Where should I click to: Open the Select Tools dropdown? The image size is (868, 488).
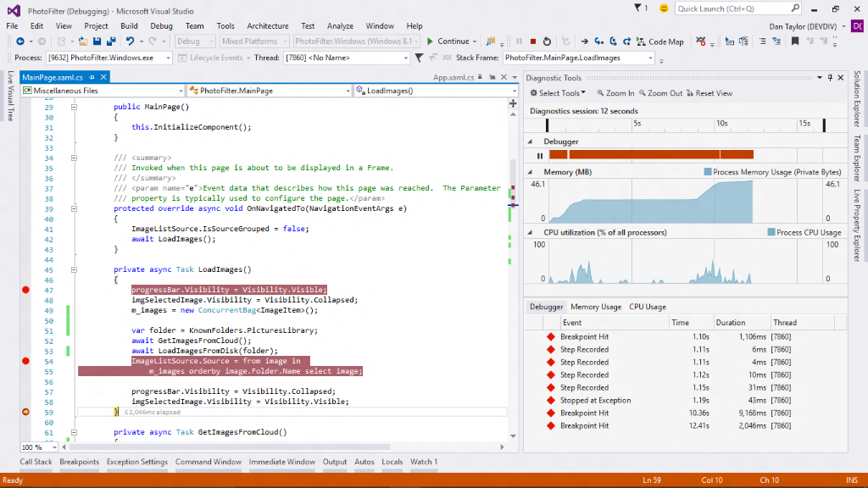[x=558, y=93]
